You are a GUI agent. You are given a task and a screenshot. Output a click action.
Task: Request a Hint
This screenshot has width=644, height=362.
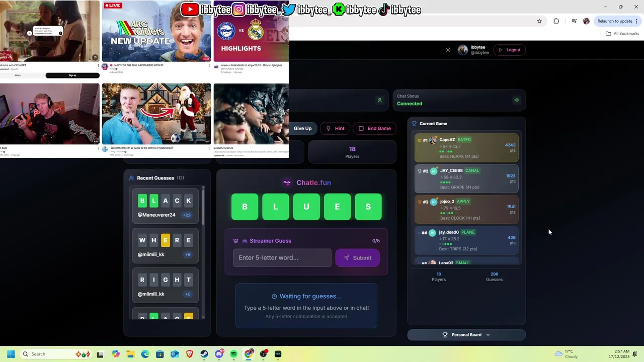tap(335, 128)
